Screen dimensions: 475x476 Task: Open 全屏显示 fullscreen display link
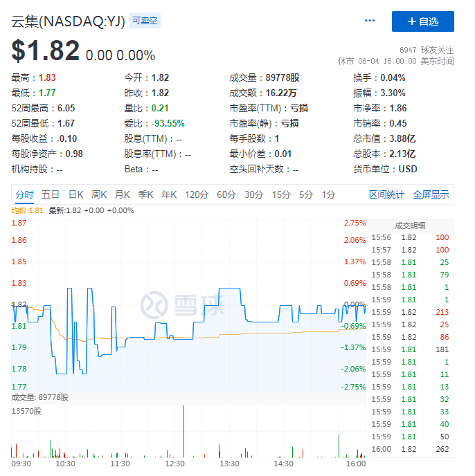431,194
